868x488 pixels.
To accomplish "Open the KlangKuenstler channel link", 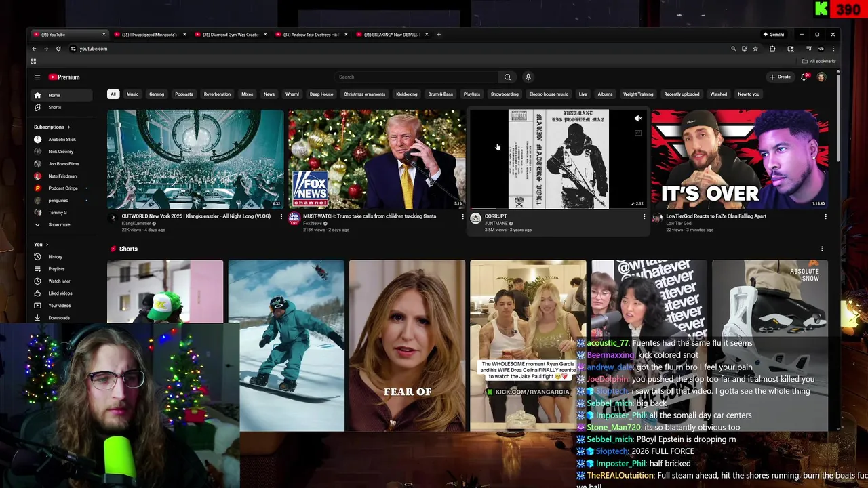I will 136,224.
